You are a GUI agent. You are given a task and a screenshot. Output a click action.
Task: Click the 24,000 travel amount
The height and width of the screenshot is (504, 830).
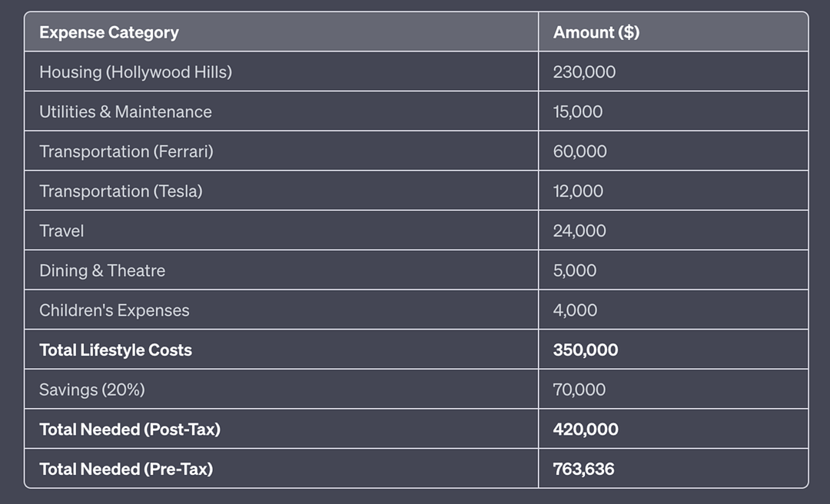(579, 231)
